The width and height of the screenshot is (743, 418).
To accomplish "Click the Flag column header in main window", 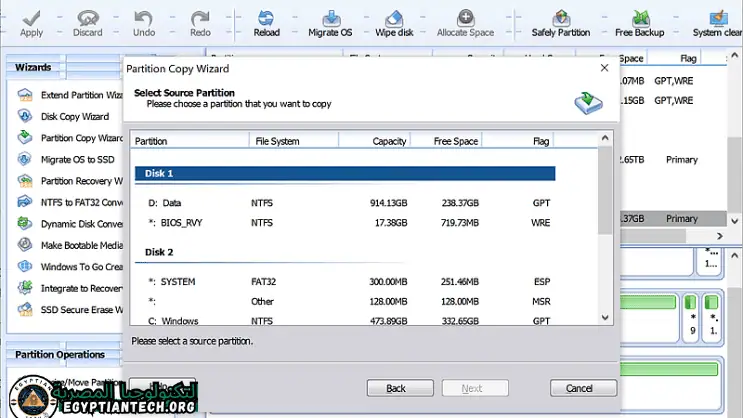I will pos(674,58).
